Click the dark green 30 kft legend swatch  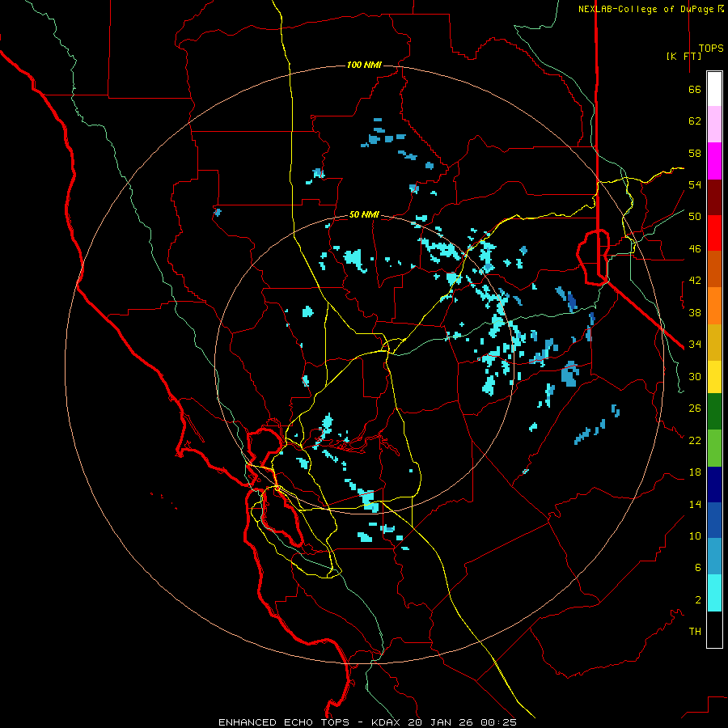pos(714,412)
